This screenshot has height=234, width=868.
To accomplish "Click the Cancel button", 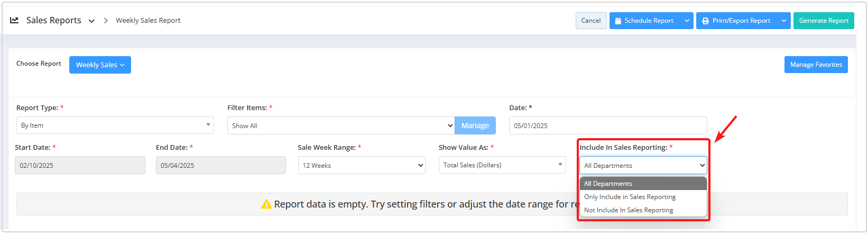I will point(591,21).
